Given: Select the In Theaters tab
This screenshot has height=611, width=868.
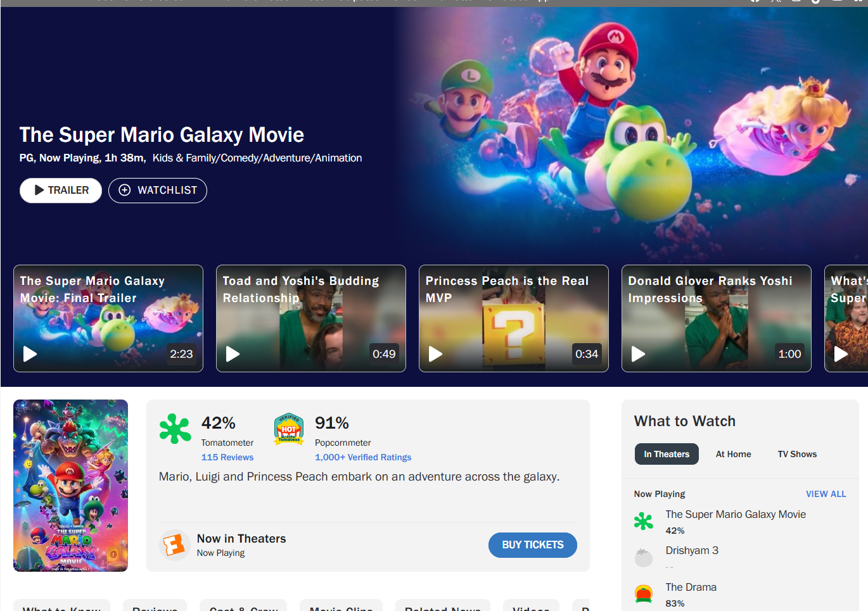Looking at the screenshot, I should click(x=667, y=454).
